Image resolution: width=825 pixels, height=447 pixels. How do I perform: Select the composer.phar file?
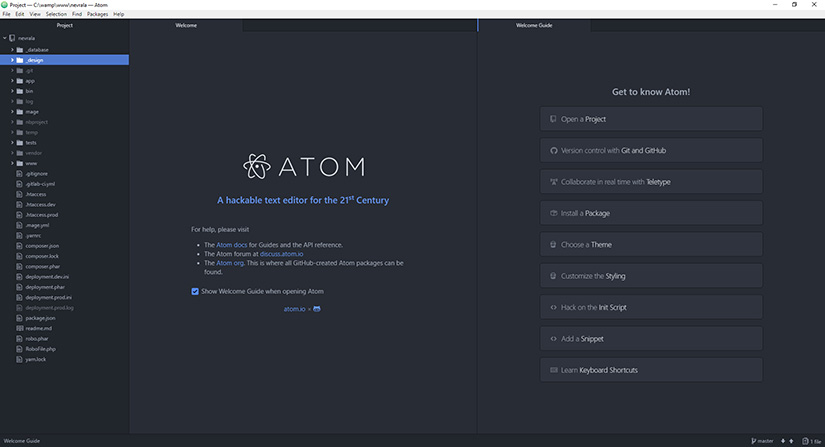coord(43,267)
